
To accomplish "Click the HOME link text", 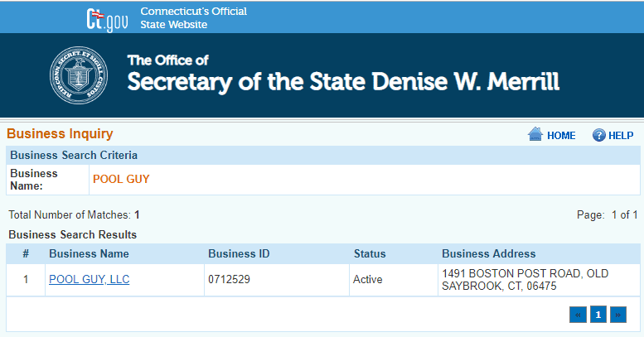I will 561,136.
